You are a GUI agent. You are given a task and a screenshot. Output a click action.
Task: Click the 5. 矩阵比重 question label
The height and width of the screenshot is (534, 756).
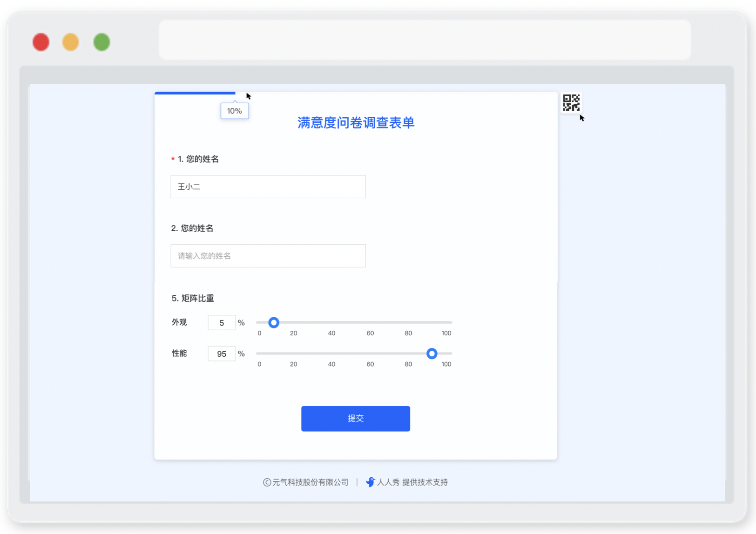pos(193,298)
